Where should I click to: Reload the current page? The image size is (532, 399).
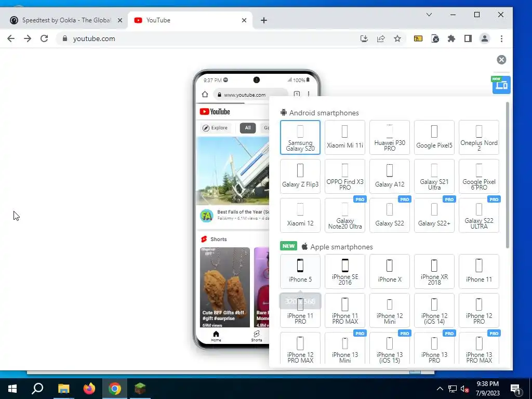click(44, 38)
